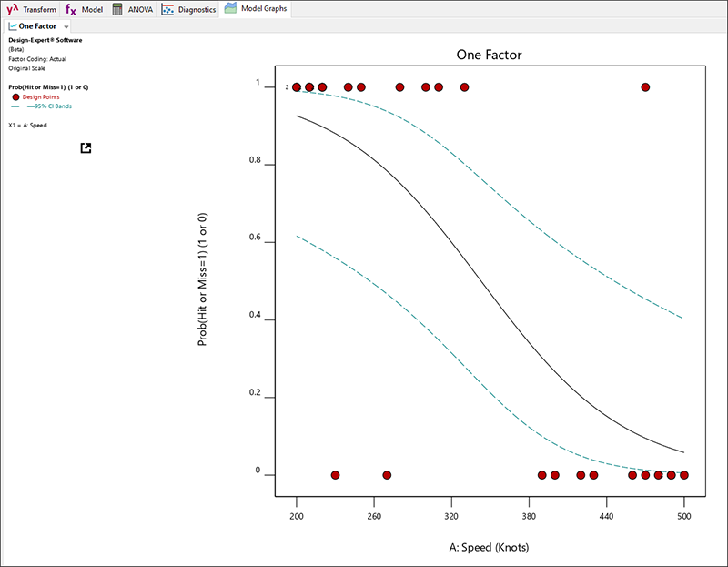Click the design point at 330 knots, probability 1
This screenshot has width=728, height=567.
point(464,87)
